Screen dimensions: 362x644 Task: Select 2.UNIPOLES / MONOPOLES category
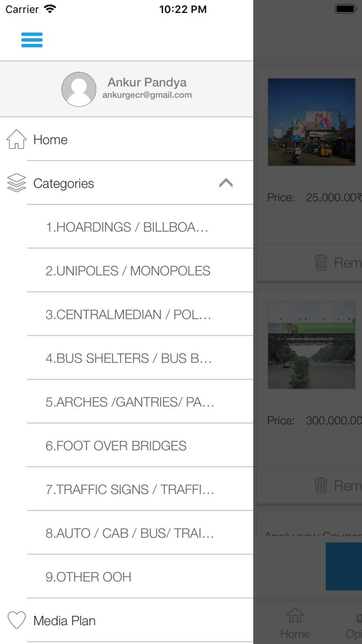[128, 271]
